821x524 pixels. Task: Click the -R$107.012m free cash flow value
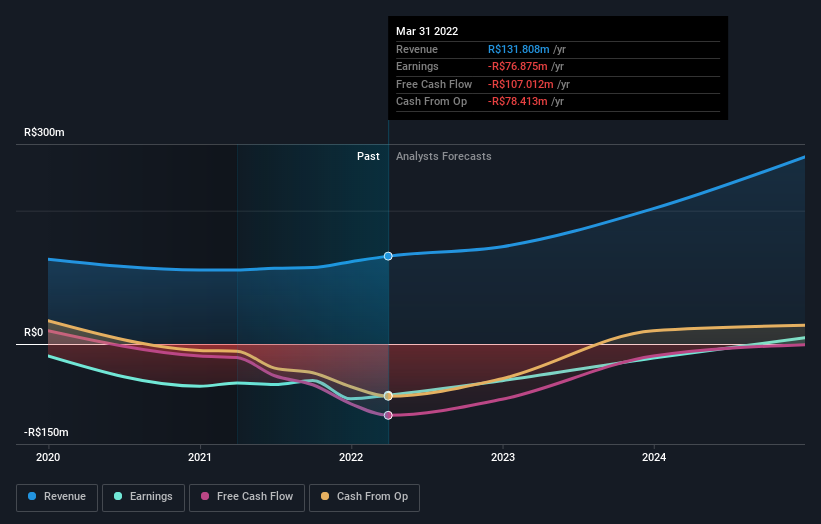tap(520, 84)
